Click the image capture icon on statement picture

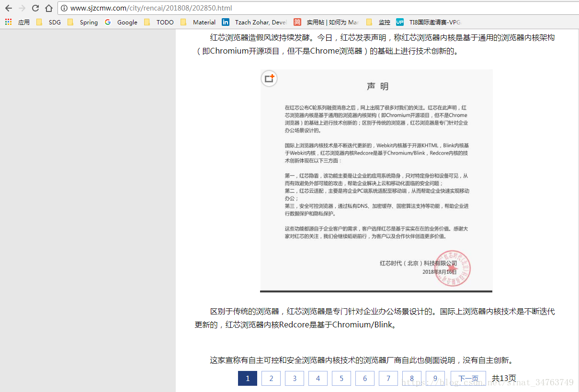(269, 78)
